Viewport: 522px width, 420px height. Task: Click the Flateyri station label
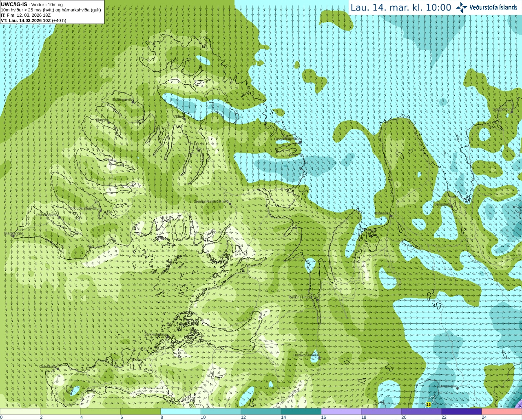[102, 120]
